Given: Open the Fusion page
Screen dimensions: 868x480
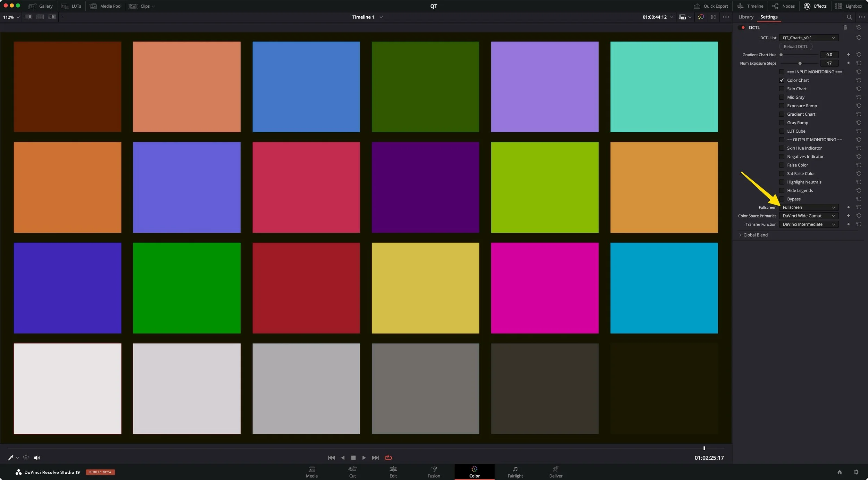Looking at the screenshot, I should pyautogui.click(x=434, y=472).
